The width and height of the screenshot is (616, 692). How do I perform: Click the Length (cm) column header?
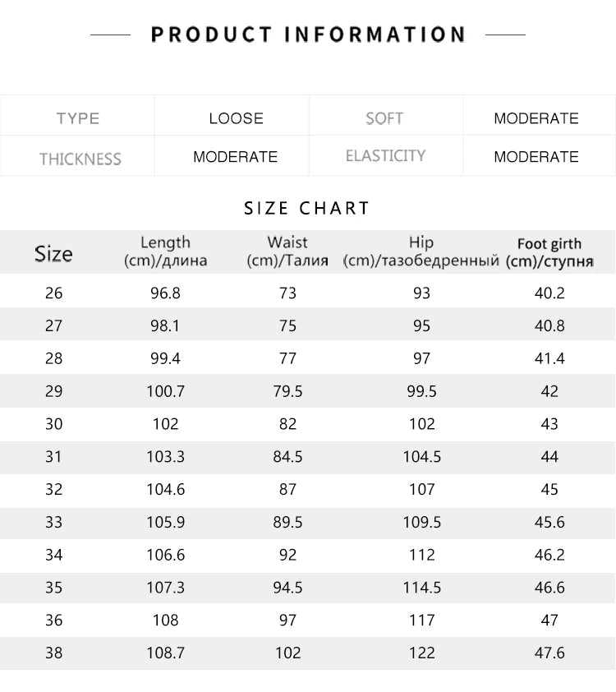tap(165, 251)
